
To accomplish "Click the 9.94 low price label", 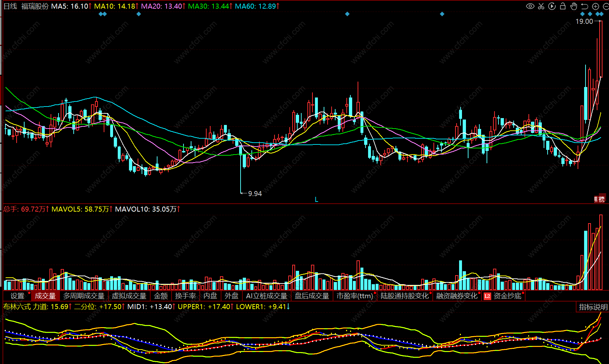I will [255, 194].
